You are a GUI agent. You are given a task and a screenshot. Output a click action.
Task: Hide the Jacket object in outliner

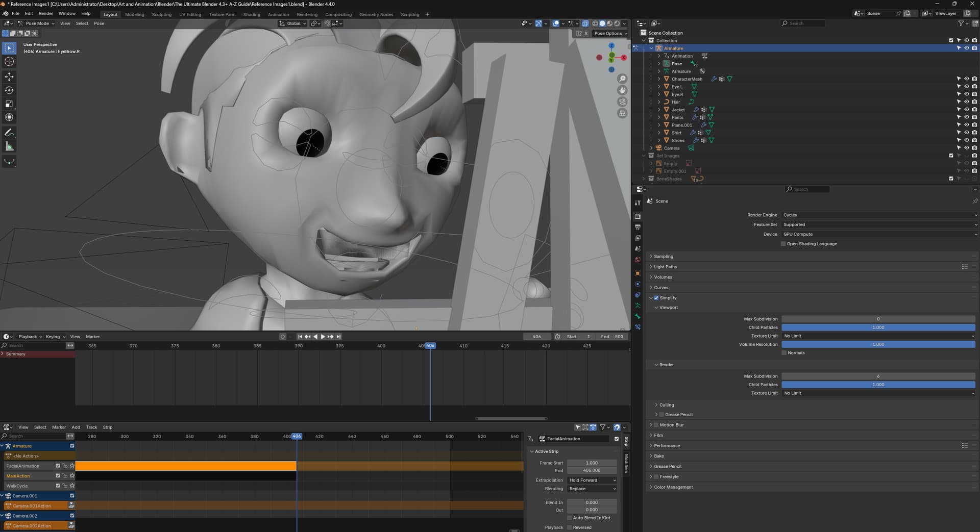[966, 110]
